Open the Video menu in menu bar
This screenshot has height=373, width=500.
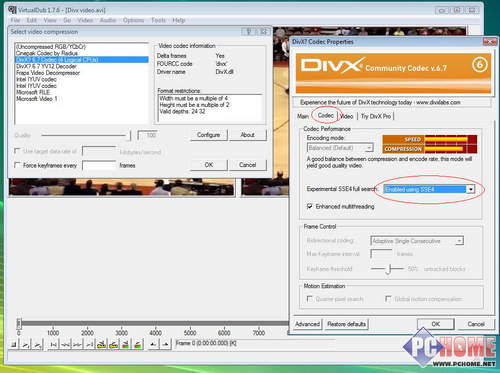coord(85,20)
